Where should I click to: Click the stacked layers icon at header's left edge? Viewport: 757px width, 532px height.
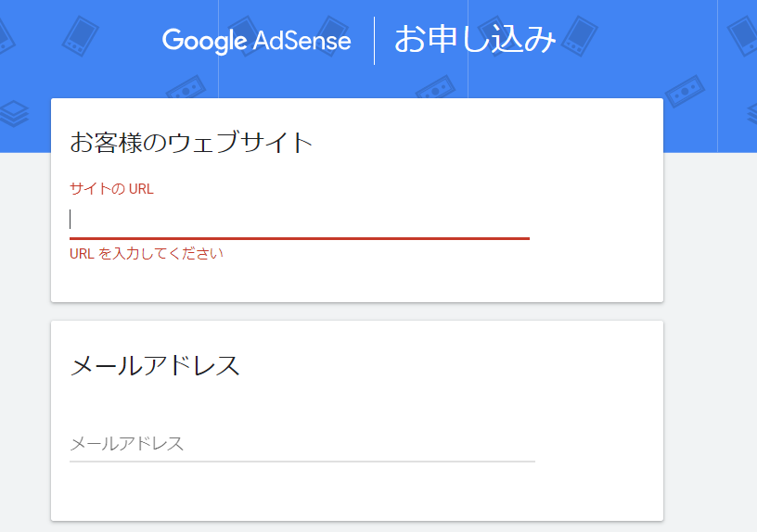14,115
